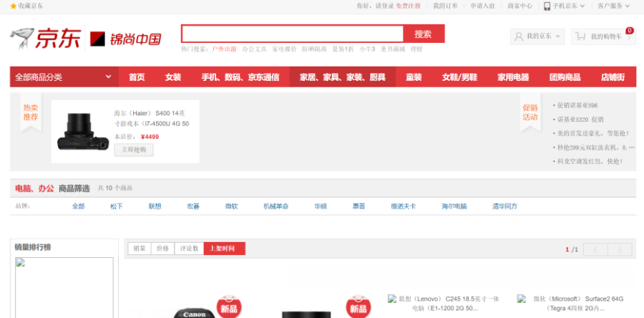
Task: Open promotion 科龙空调发红包，快抢！
Action: click(x=590, y=161)
